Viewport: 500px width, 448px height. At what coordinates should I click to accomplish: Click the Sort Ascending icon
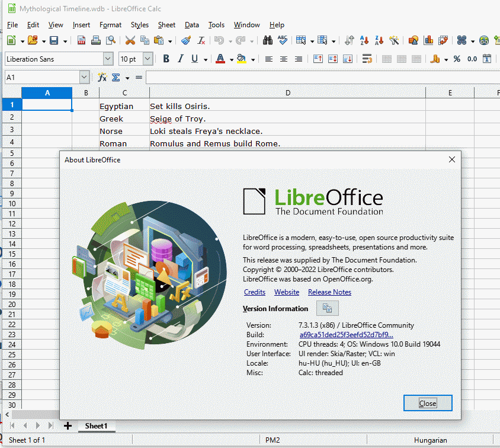coord(364,40)
